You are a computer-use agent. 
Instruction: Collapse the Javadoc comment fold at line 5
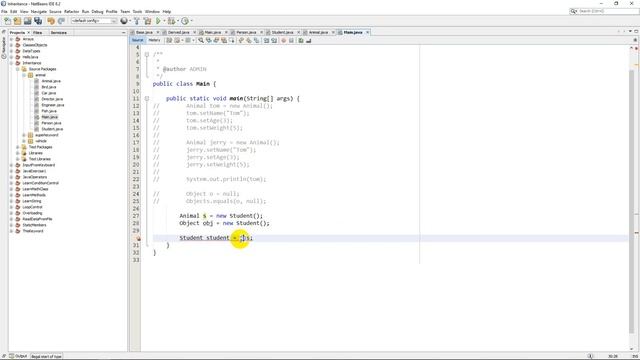[147, 54]
